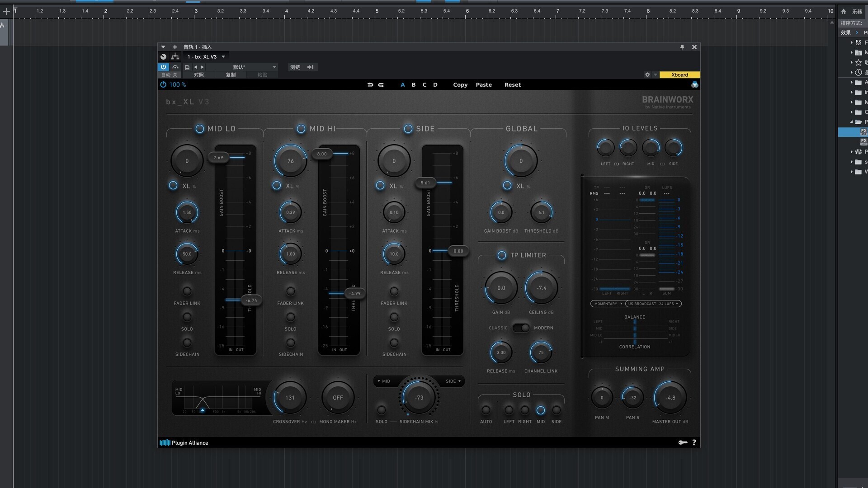Open the plugin settings gear icon

(x=647, y=75)
